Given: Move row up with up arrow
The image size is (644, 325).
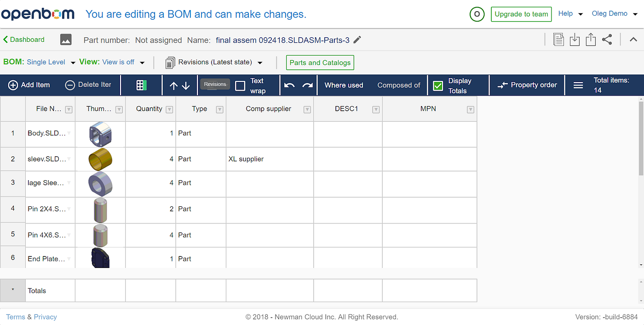Looking at the screenshot, I should 173,86.
